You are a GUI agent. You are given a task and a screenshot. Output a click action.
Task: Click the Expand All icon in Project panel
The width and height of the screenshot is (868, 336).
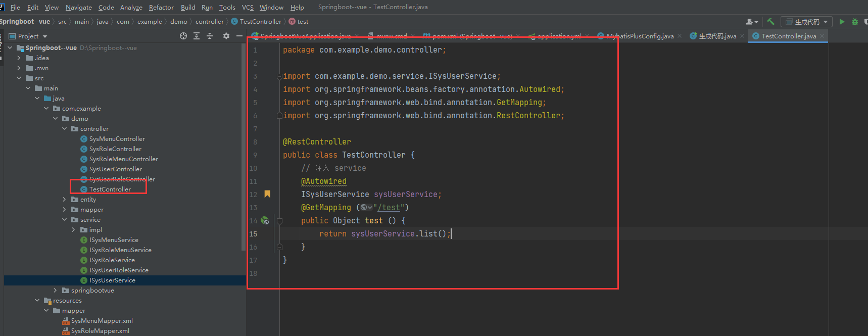(x=197, y=36)
